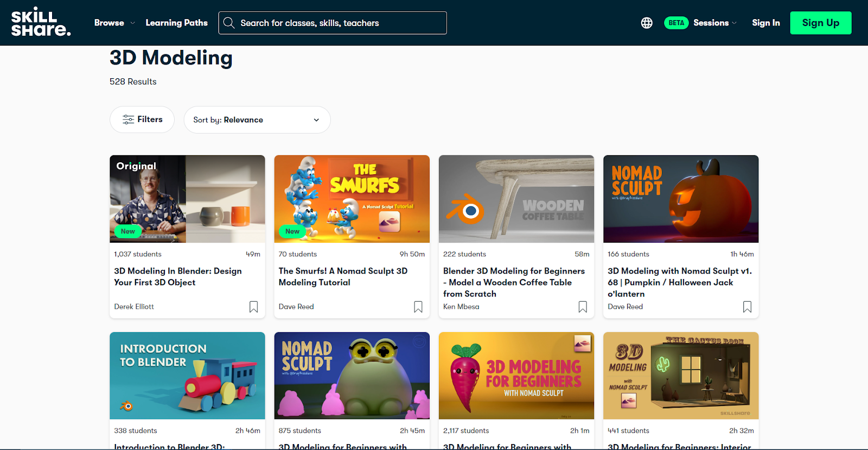The width and height of the screenshot is (868, 450).
Task: Open 'Blender 3D Modeling for Beginners' title
Action: pos(514,282)
